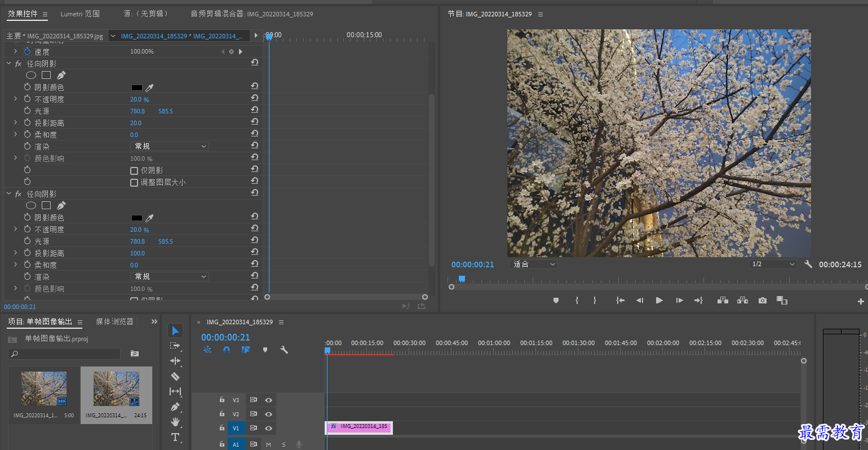This screenshot has height=450, width=868.
Task: Enable the 调整图层大小 checkbox
Action: point(134,182)
